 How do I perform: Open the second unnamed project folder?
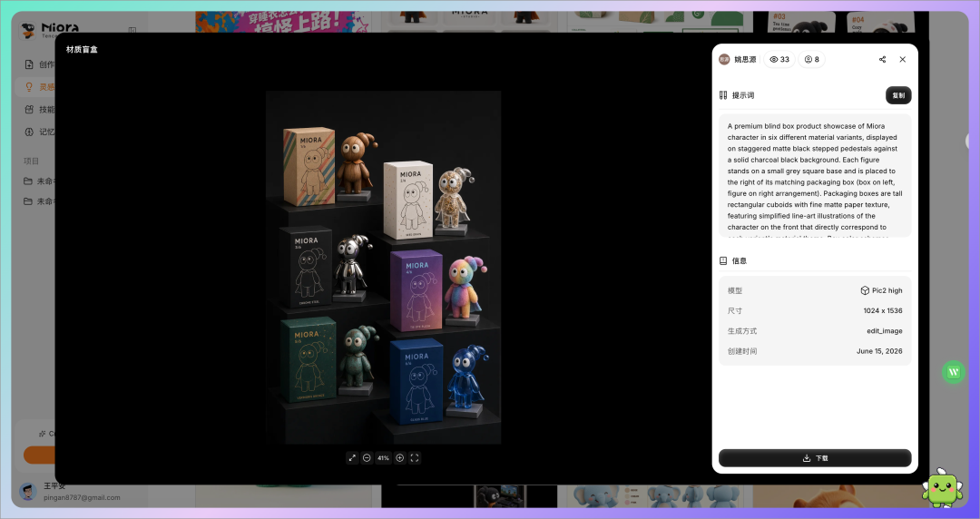coord(39,201)
